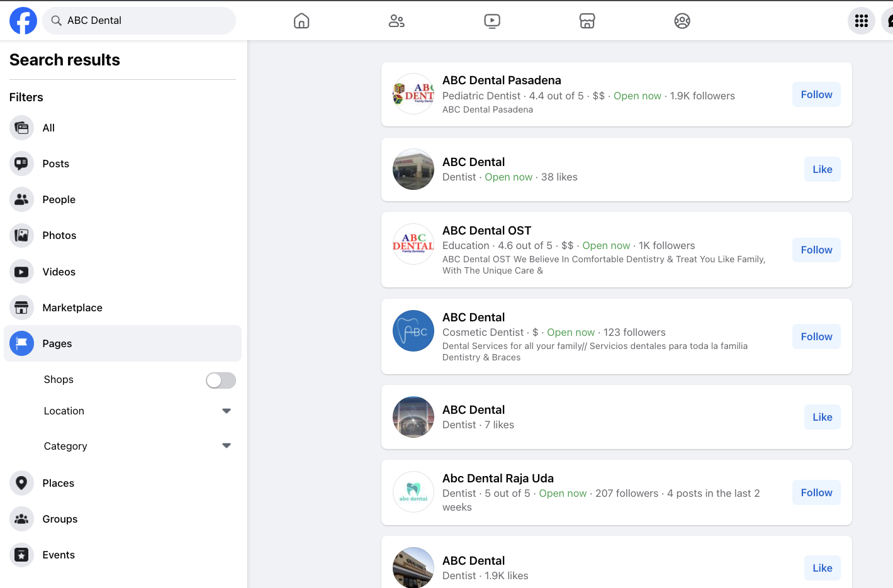Click ABC Dental OST profile picture
893x588 pixels.
pyautogui.click(x=413, y=244)
